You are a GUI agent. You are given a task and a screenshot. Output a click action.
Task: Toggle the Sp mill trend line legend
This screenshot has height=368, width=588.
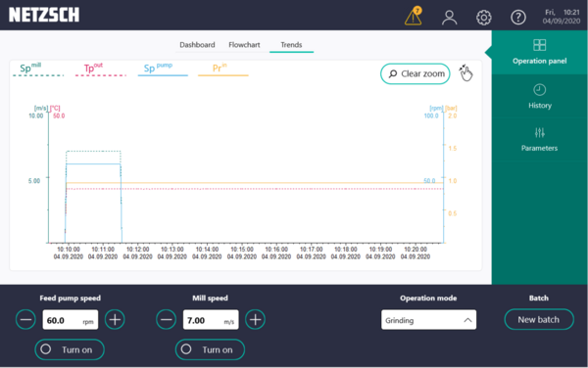click(x=38, y=69)
